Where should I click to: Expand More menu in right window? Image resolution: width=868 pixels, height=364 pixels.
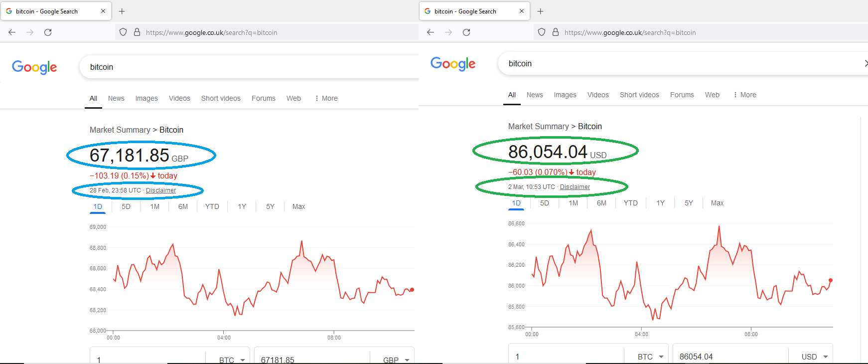(x=745, y=95)
